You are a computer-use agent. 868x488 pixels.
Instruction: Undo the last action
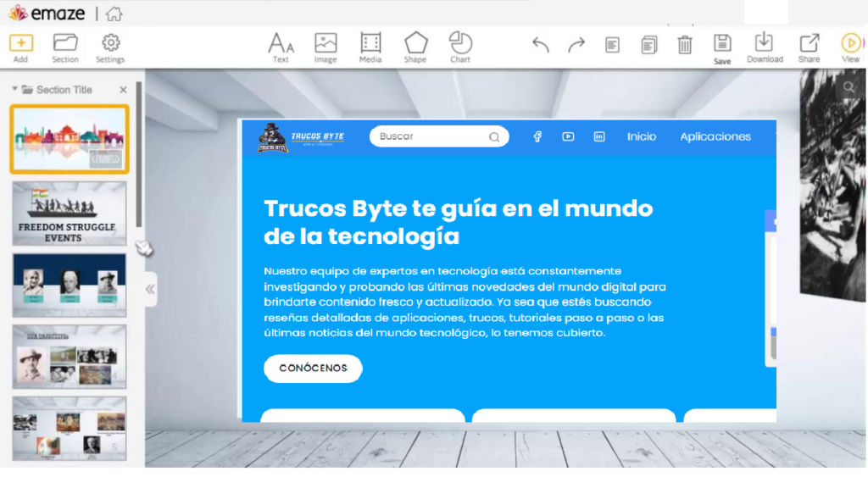coord(540,44)
